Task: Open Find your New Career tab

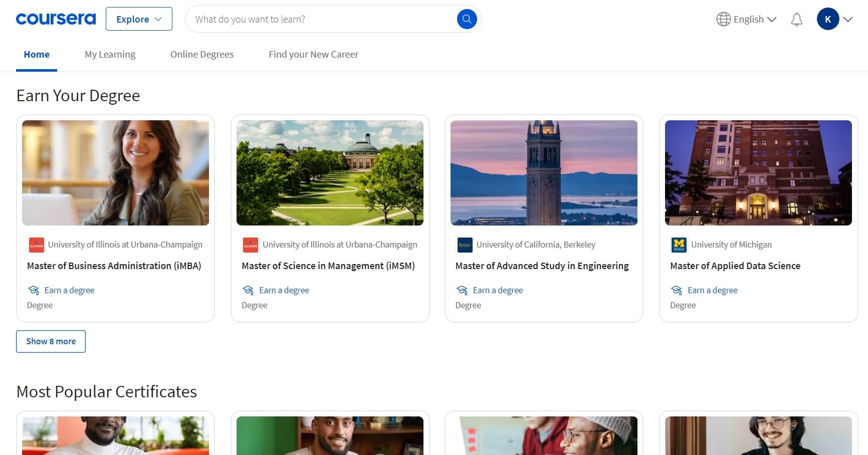Action: (313, 54)
